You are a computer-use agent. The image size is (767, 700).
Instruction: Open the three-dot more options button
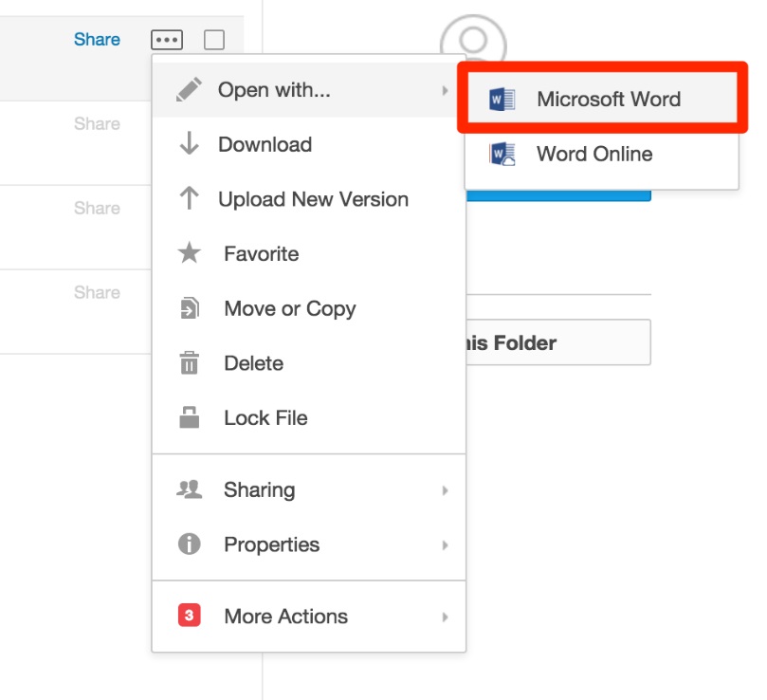click(167, 40)
